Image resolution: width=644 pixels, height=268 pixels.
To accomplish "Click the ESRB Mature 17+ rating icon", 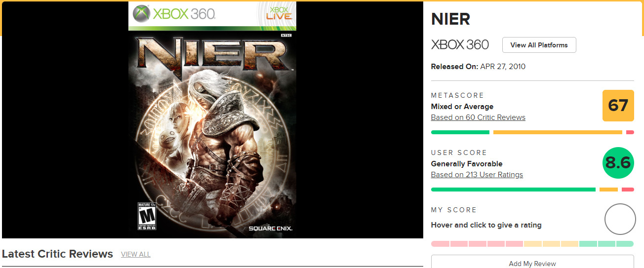I will point(147,216).
